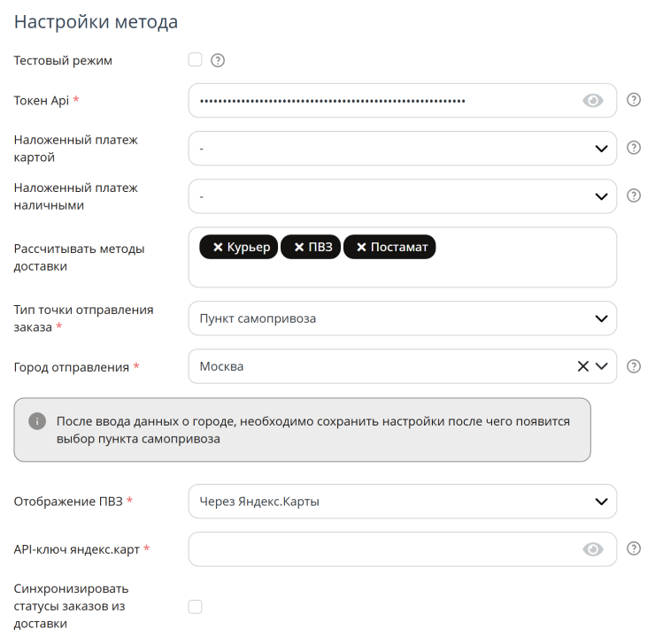The height and width of the screenshot is (644, 655).
Task: Open help icon for API-ключ яндекс.карт
Action: pos(634,548)
